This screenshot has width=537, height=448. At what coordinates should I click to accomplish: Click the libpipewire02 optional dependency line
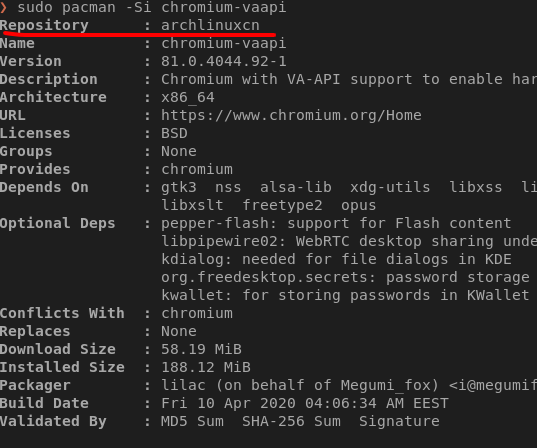click(349, 241)
